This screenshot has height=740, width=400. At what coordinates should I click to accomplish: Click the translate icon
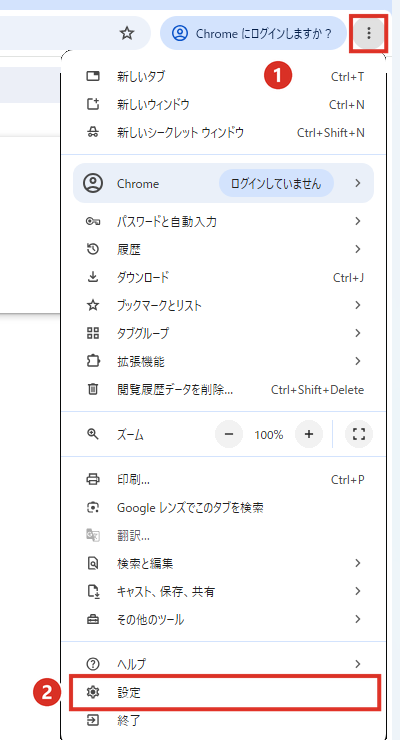(x=93, y=536)
